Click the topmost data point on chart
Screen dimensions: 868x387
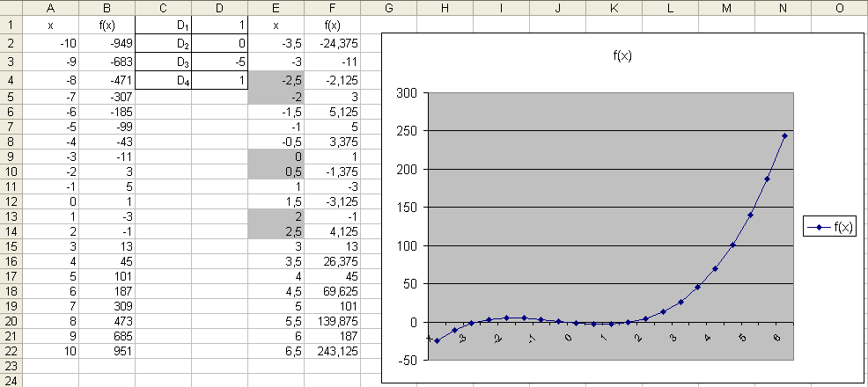click(784, 135)
